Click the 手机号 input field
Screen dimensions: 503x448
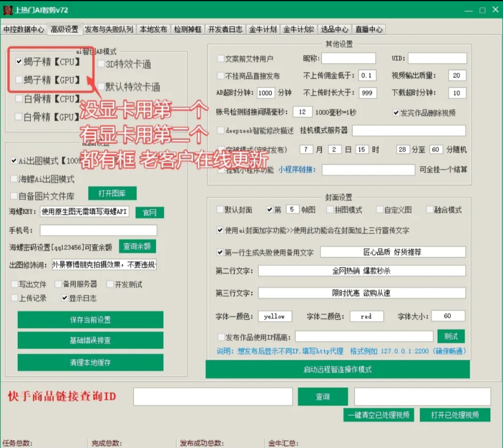(x=98, y=230)
